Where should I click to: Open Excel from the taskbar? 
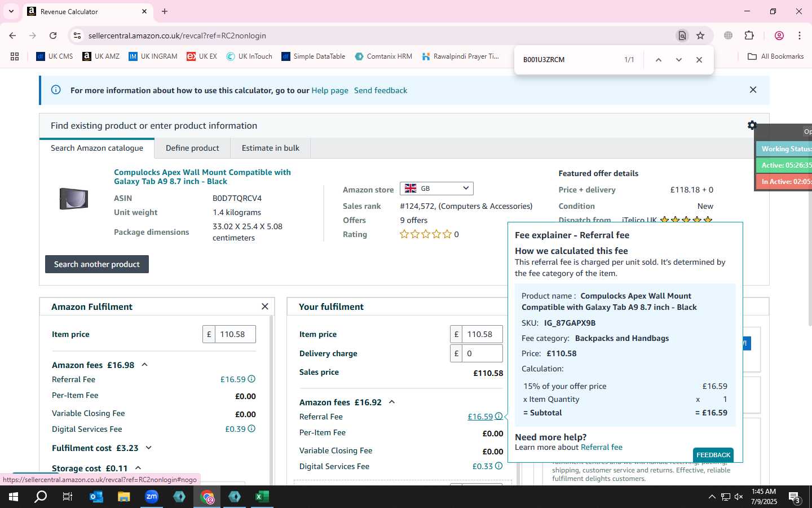tap(262, 497)
